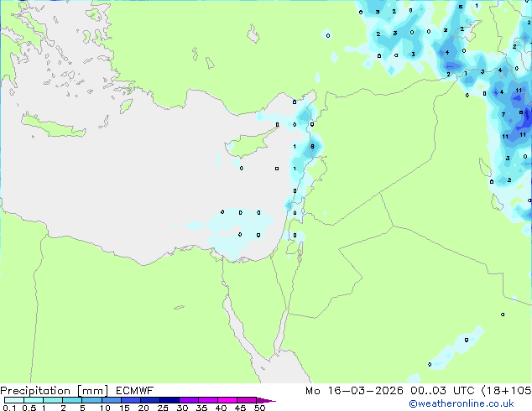Click the '[mm]' unit label

click(92, 391)
